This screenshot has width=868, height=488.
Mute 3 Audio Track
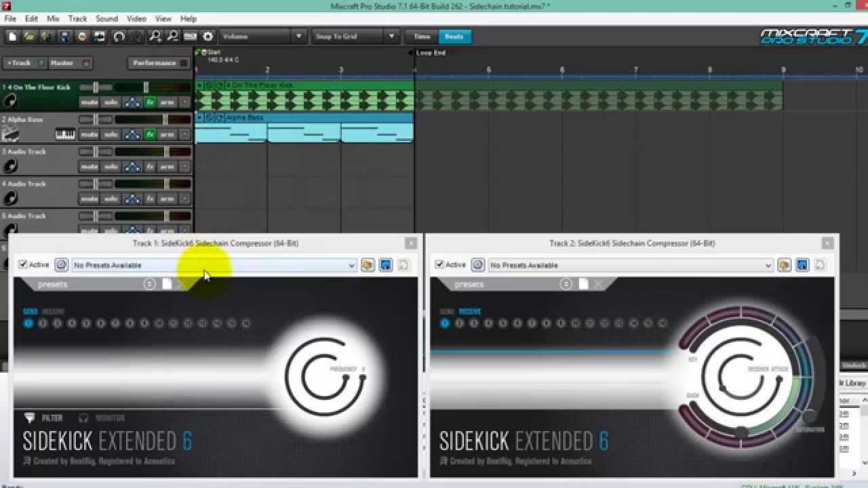(90, 167)
